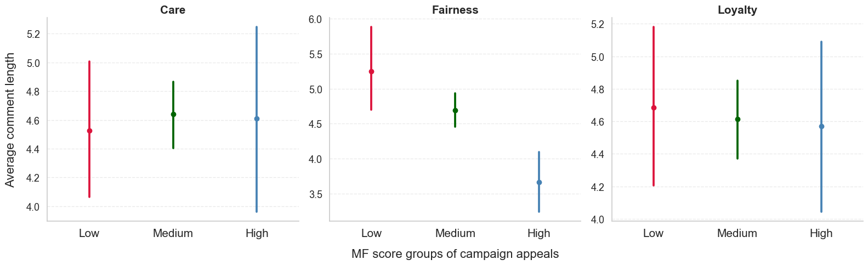
Task: Click the blue High point in Fairness
Action: click(x=539, y=182)
